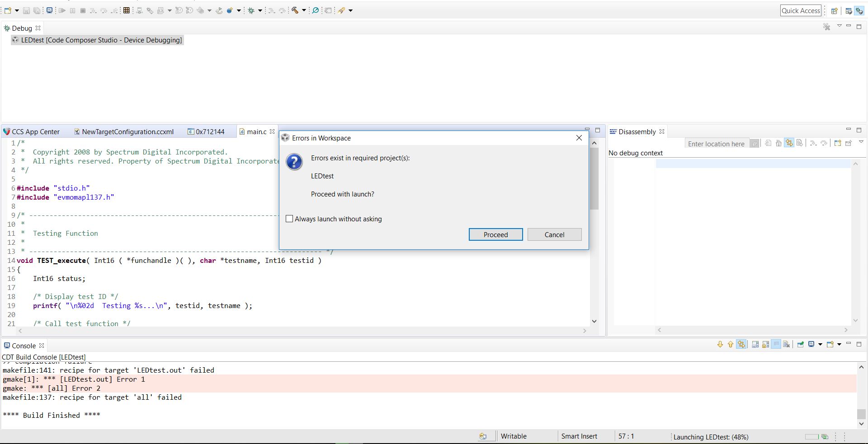Toggle Console Scroll Lock icon
This screenshot has height=444, width=868.
coord(765,345)
